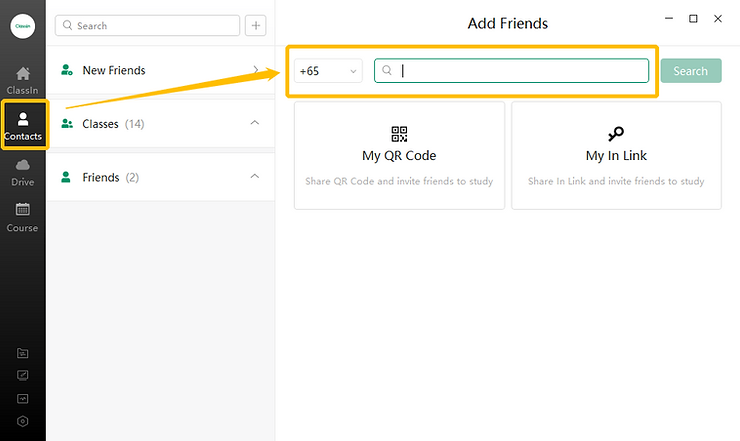Open the Drive cloud section
The image size is (740, 441).
coord(22,171)
